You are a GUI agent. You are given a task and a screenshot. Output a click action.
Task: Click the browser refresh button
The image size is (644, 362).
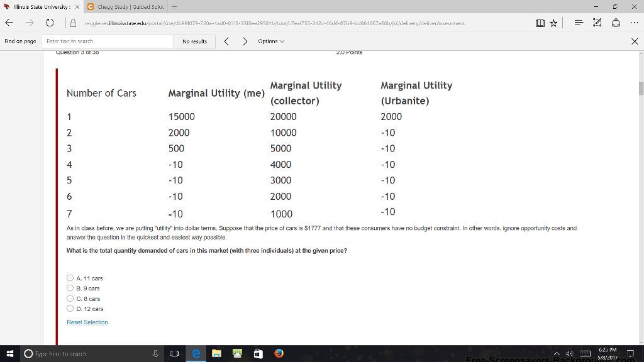point(50,23)
